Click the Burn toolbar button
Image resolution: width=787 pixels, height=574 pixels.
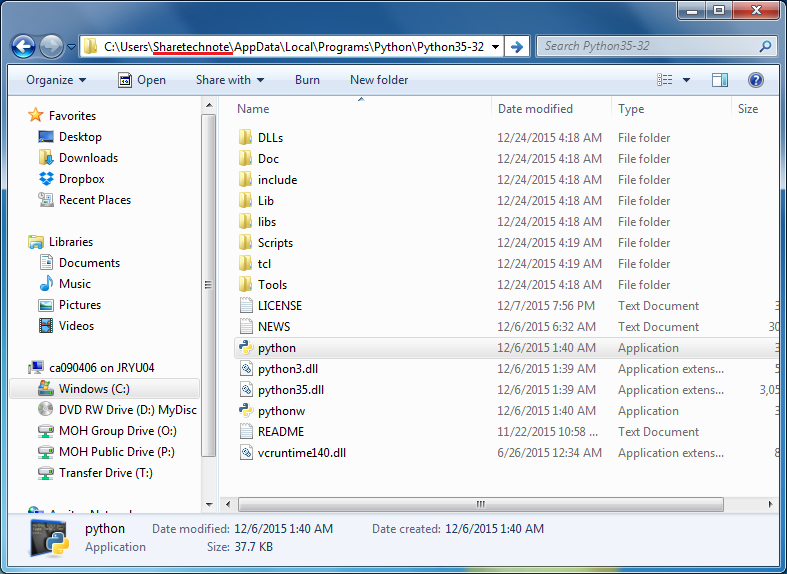tap(307, 80)
